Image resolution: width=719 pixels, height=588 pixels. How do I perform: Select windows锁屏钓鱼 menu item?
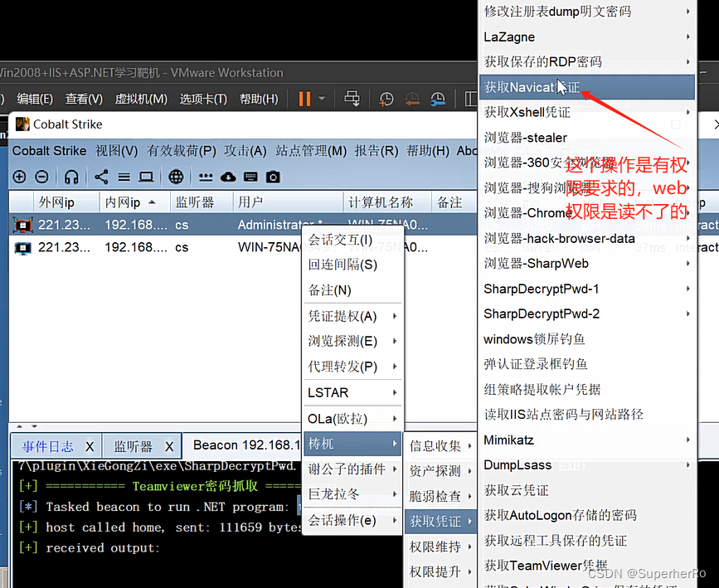[587, 339]
